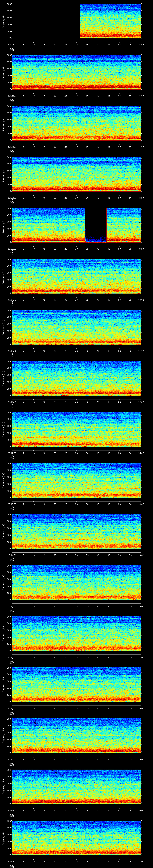
Task: Select the "8:00" end time label
Action: (141, 197)
